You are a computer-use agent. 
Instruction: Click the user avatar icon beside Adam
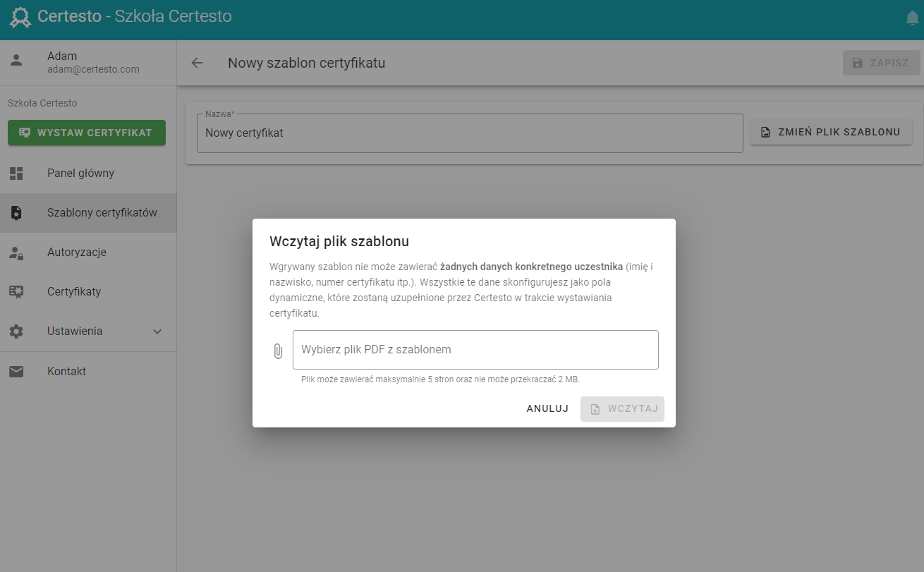[x=16, y=60]
